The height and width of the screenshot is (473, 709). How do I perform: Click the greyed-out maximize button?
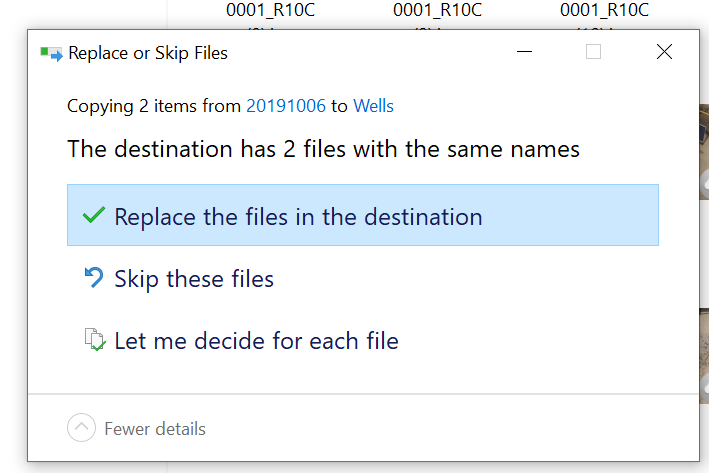593,52
